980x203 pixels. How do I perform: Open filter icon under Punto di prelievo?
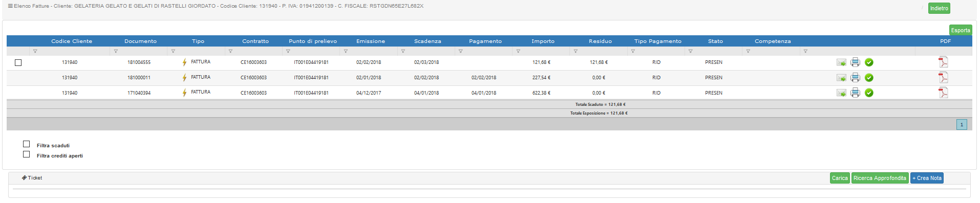(x=288, y=51)
